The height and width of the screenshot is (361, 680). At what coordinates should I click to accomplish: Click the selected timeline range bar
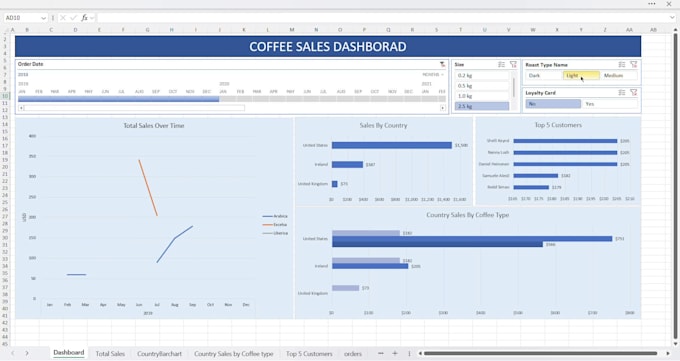[118, 99]
